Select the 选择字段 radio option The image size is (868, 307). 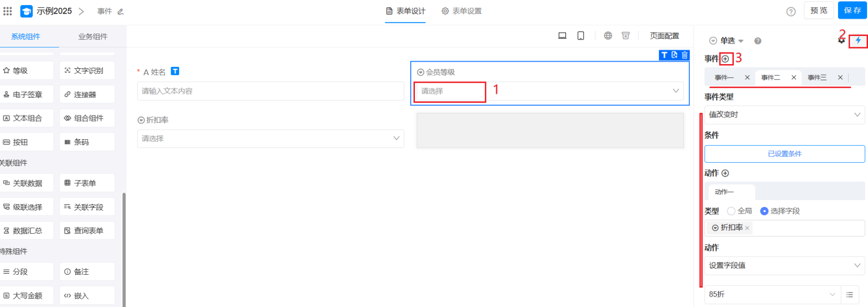(x=764, y=211)
